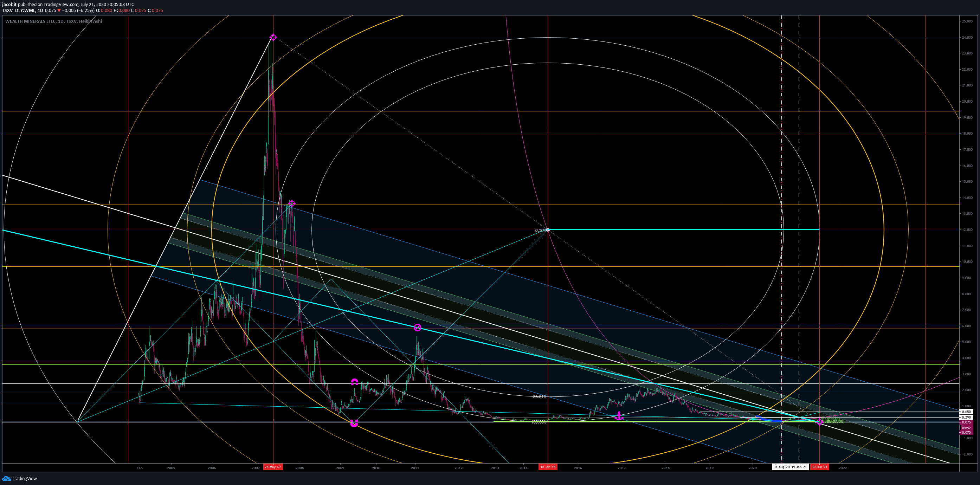
Task: Click the '0.650' price label on the axis
Action: (x=966, y=412)
